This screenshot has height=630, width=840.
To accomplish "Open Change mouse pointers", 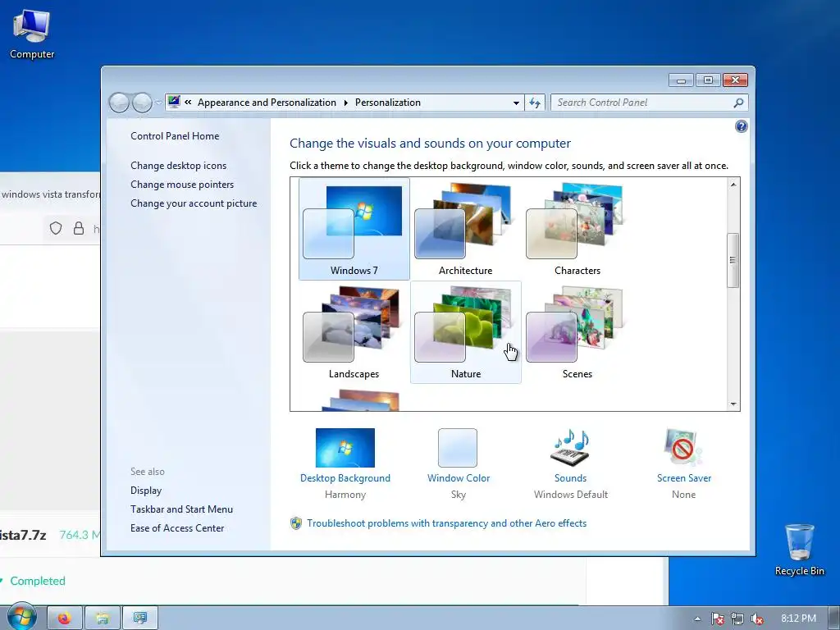I will tap(182, 185).
